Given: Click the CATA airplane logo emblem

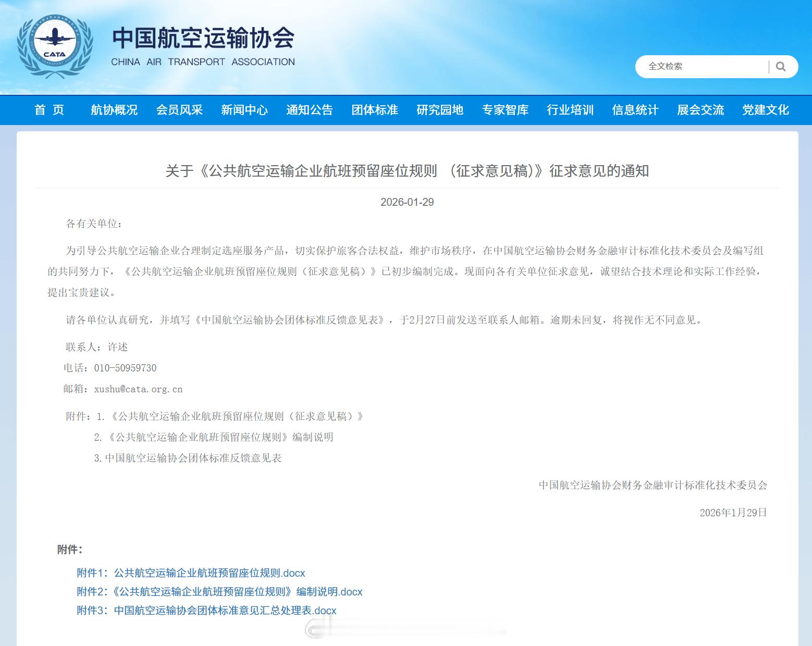Looking at the screenshot, I should pyautogui.click(x=54, y=46).
